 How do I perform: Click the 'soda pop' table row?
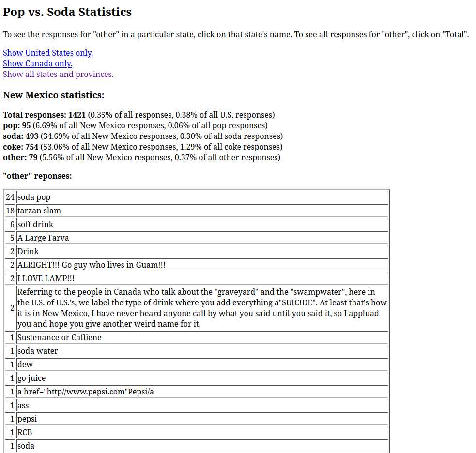(x=197, y=197)
